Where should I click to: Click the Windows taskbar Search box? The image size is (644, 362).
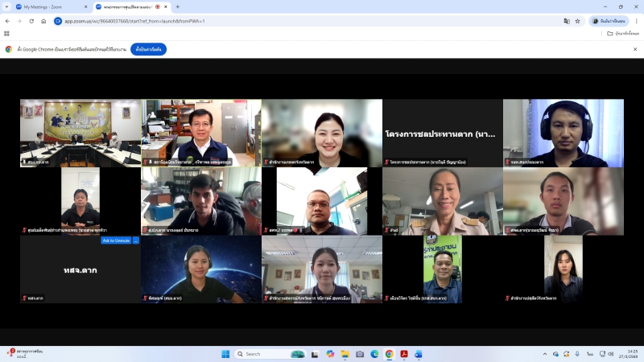262,354
